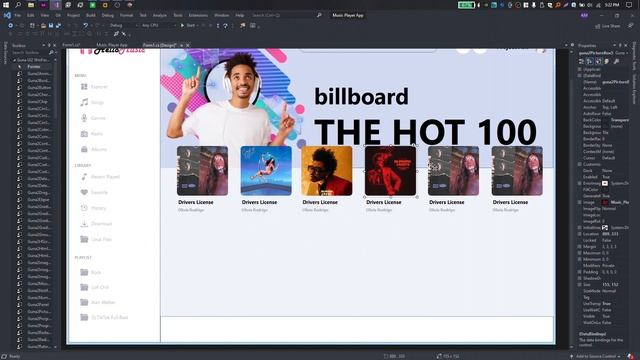The width and height of the screenshot is (640, 360).
Task: Click the Save All toolbar icon
Action: click(x=58, y=25)
